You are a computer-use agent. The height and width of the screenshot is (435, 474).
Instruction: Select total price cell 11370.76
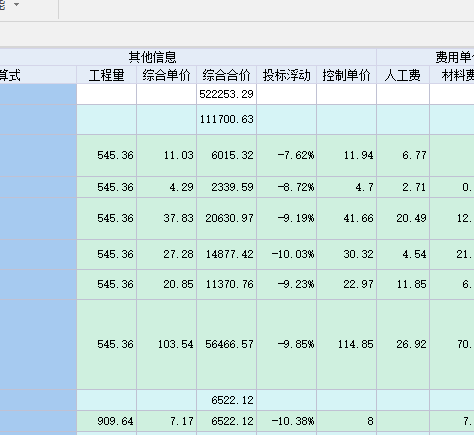point(227,284)
